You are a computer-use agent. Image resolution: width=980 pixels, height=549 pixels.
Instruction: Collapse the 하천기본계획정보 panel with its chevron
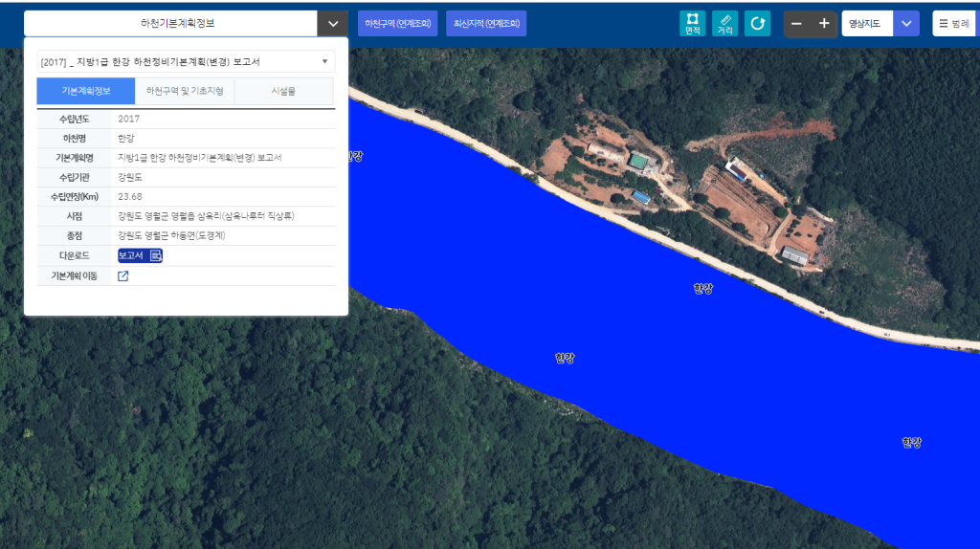pyautogui.click(x=332, y=23)
